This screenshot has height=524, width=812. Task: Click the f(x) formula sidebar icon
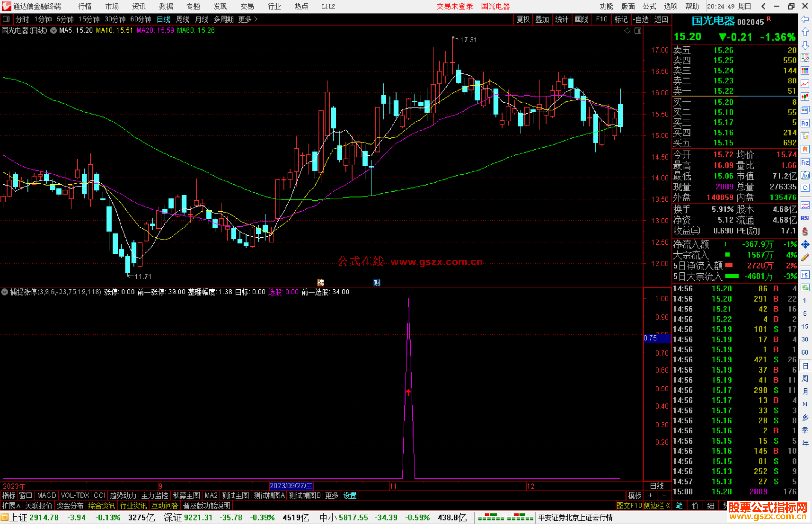pos(805,175)
